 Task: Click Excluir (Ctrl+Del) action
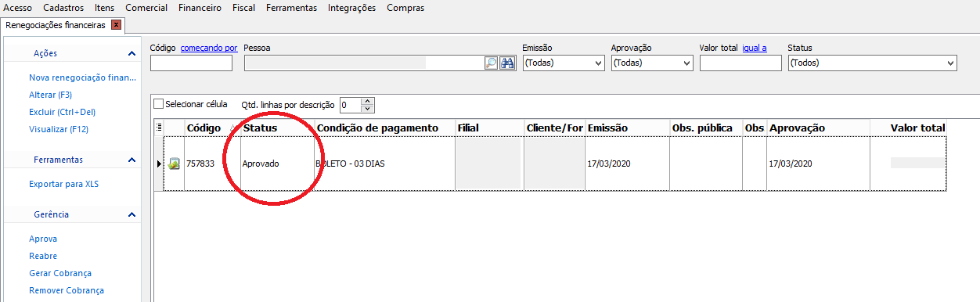click(62, 112)
